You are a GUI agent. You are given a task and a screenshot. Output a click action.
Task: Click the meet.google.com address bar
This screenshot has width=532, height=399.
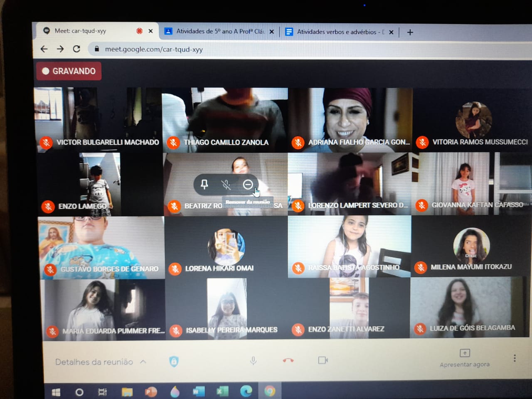coord(154,49)
